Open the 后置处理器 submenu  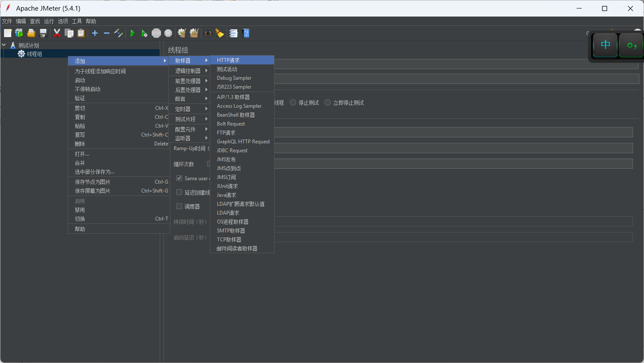click(189, 90)
